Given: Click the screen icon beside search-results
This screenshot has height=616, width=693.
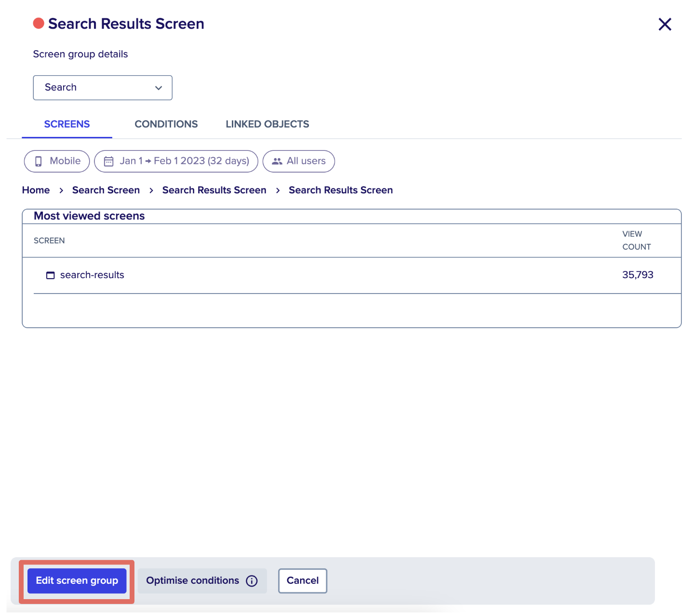Looking at the screenshot, I should 50,275.
